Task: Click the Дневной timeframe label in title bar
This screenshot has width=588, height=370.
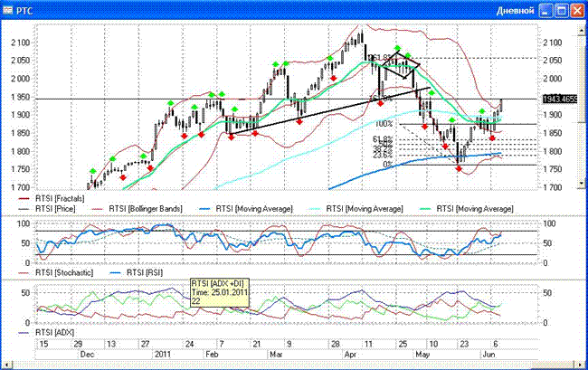Action: click(x=515, y=11)
